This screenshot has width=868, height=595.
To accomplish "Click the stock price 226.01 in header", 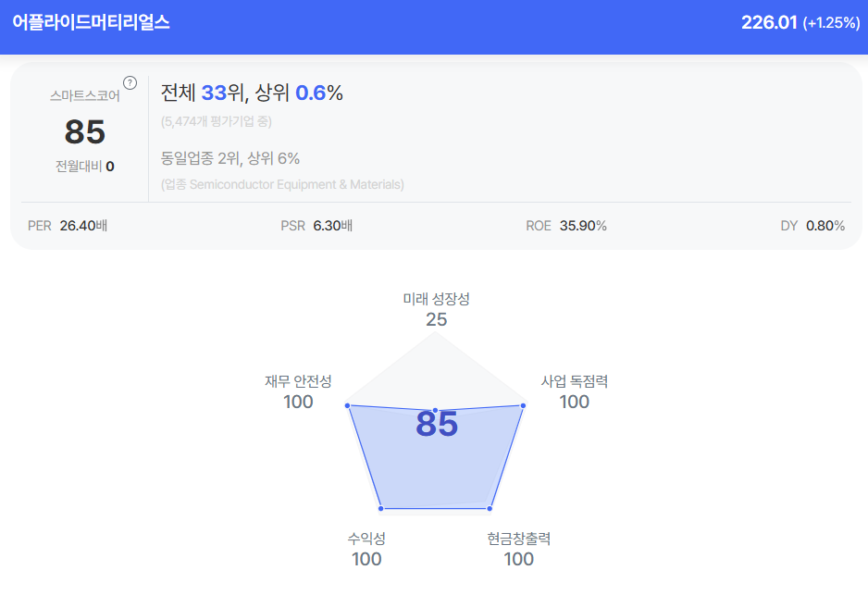I will [x=768, y=22].
